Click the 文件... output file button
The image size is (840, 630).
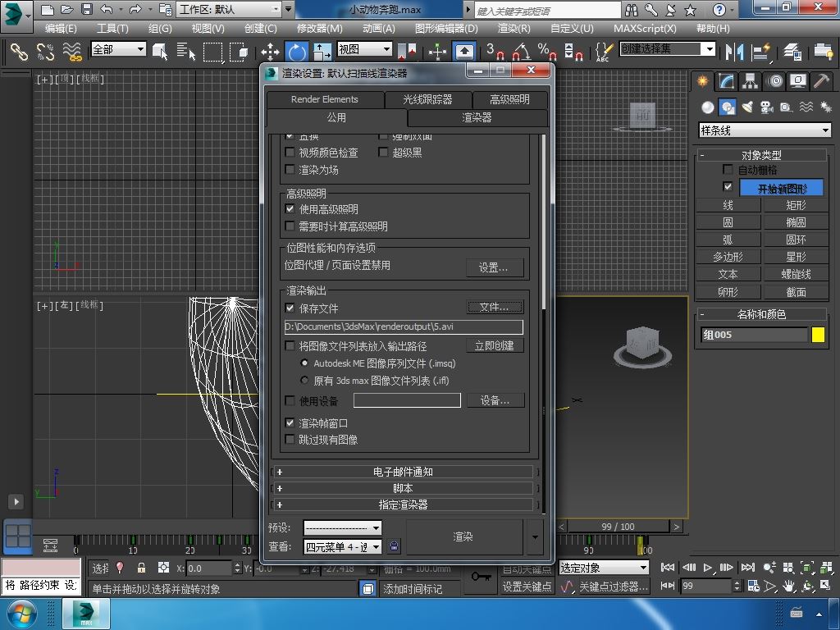click(494, 307)
